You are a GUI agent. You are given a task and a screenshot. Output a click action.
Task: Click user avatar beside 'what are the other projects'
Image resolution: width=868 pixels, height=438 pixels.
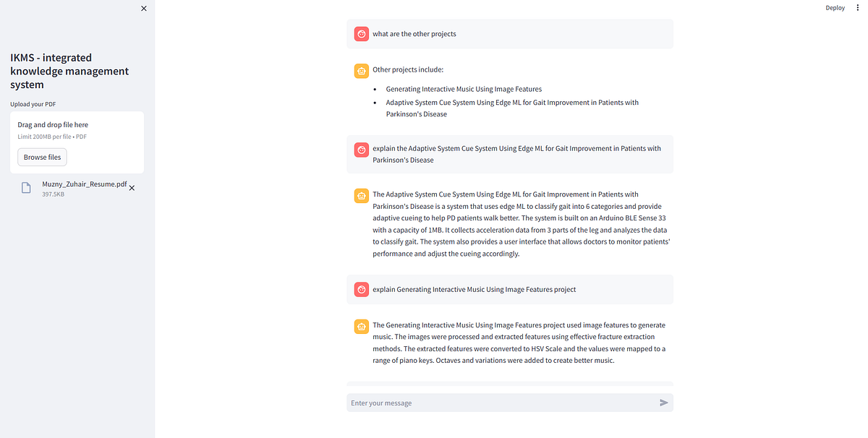362,34
